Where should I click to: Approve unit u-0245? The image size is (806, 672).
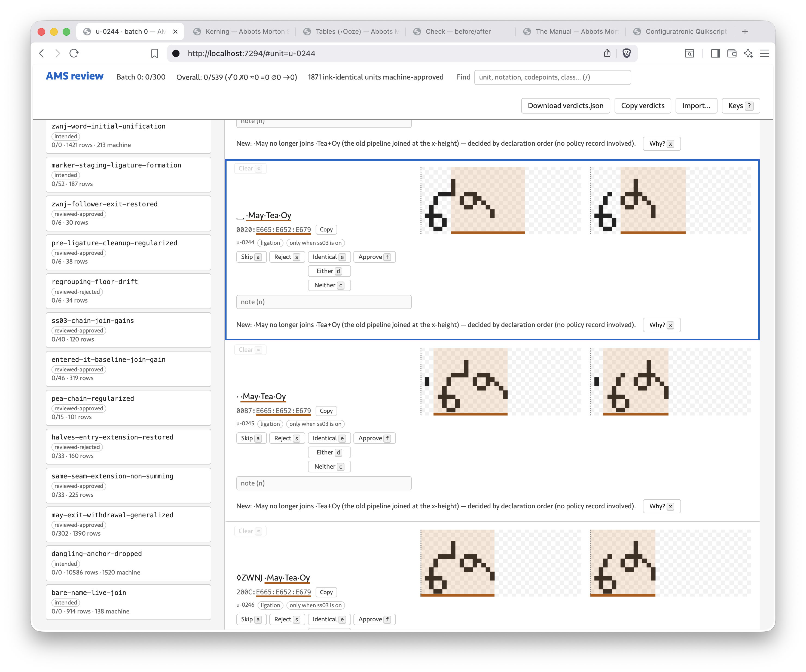pos(374,438)
